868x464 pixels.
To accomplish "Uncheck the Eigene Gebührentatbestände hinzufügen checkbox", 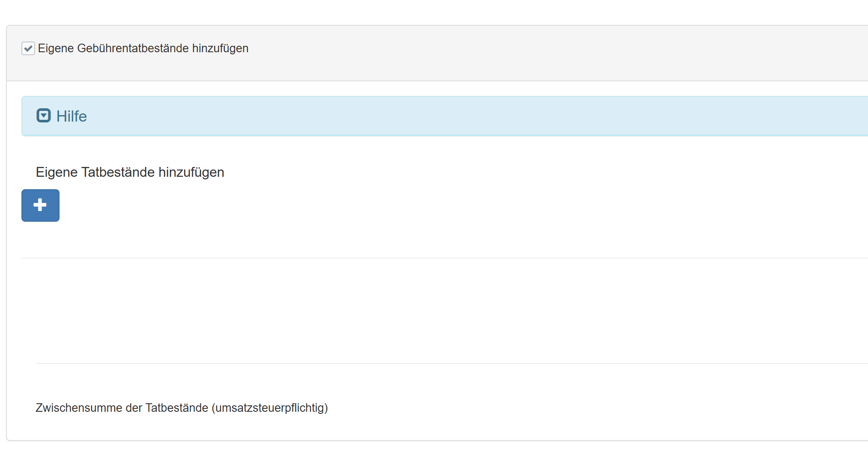I will [x=28, y=48].
